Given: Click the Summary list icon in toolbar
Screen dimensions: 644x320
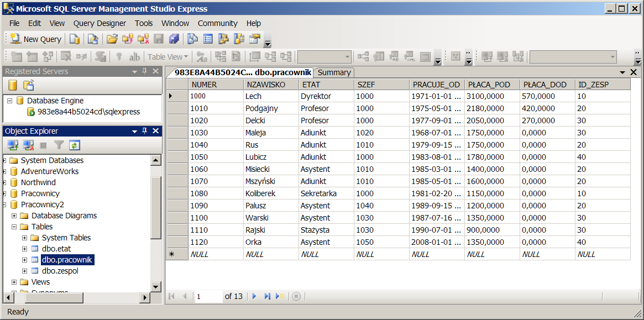Looking at the screenshot, I should 208,39.
